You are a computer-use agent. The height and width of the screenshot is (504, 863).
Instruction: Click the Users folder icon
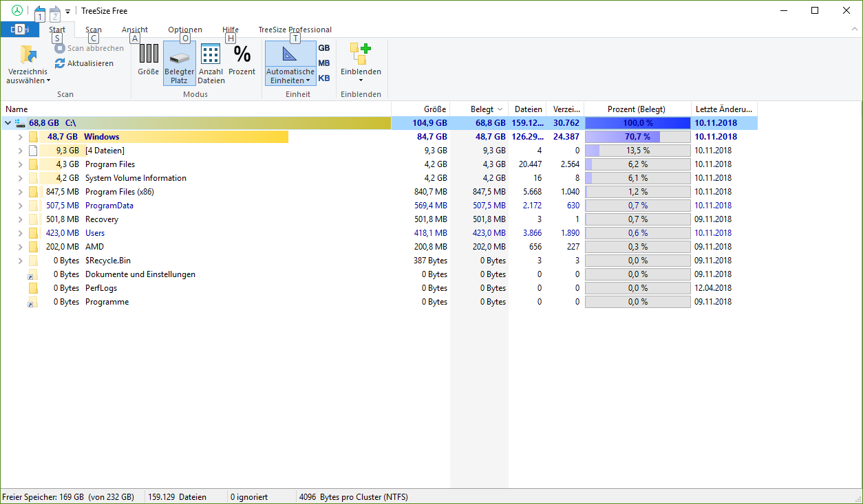pos(33,233)
